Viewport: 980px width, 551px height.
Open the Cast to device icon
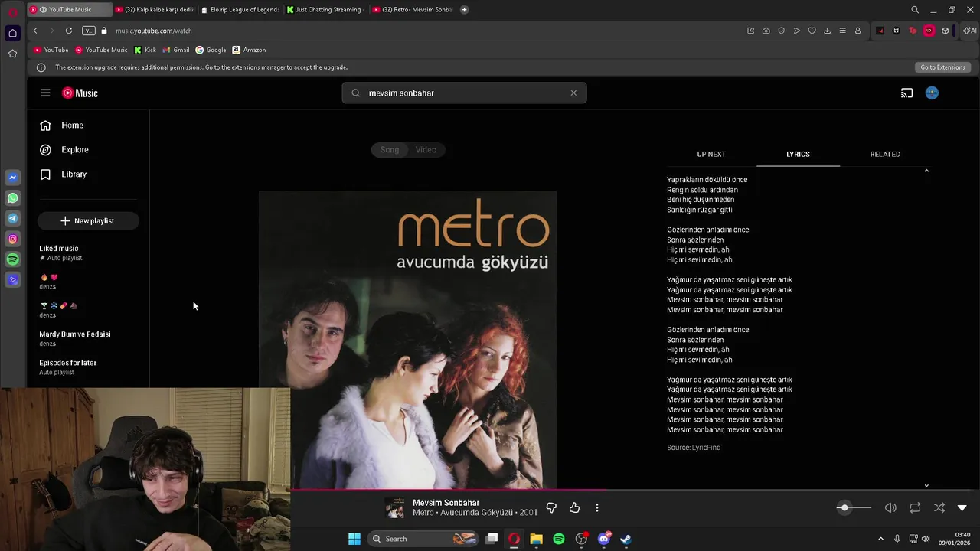click(x=906, y=93)
